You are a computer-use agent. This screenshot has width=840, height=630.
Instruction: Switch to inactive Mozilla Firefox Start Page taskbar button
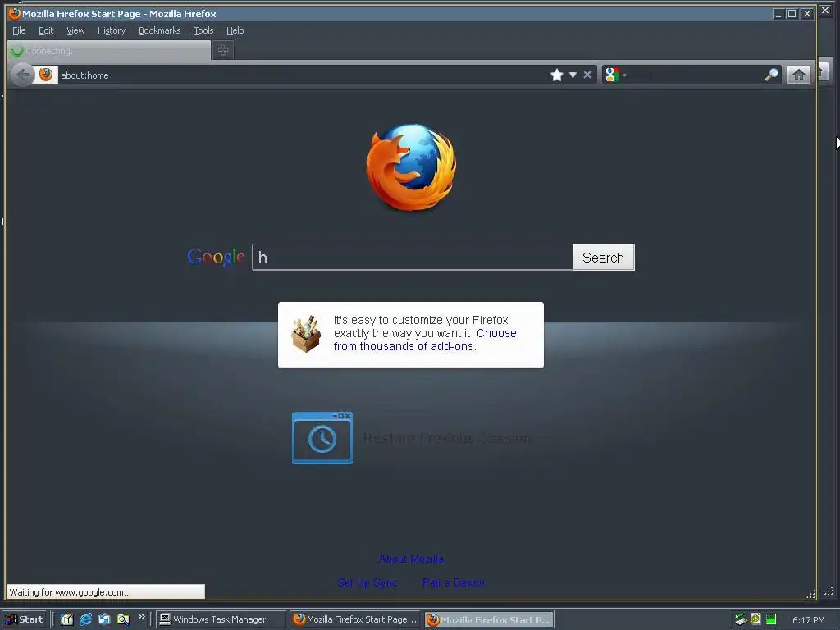tap(354, 619)
